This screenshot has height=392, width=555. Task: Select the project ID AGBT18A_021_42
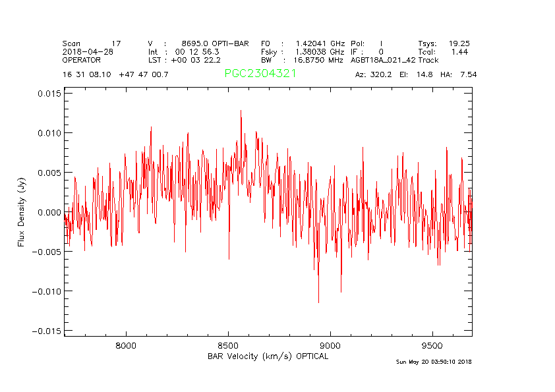coord(383,59)
